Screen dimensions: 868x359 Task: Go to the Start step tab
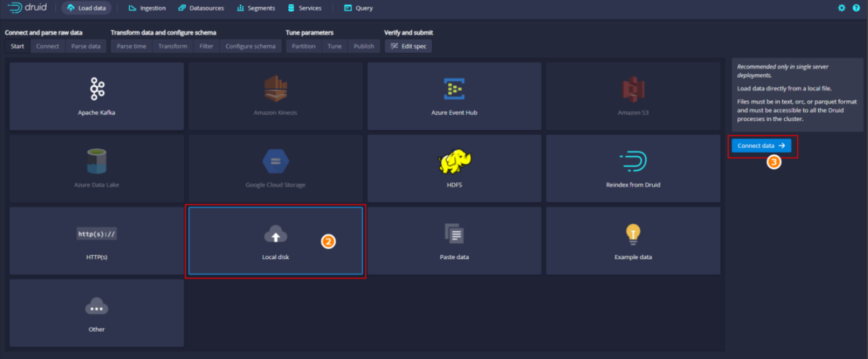[17, 46]
